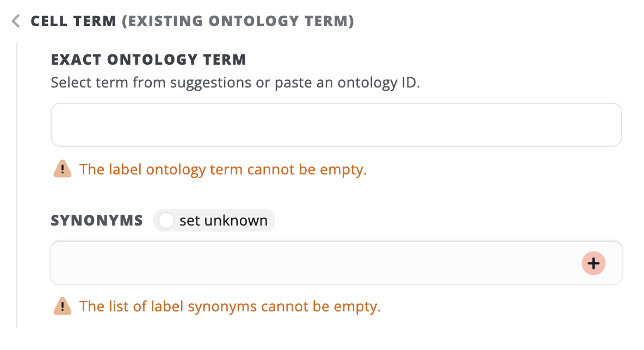Click the warning triangle beside the synonyms error

point(62,306)
